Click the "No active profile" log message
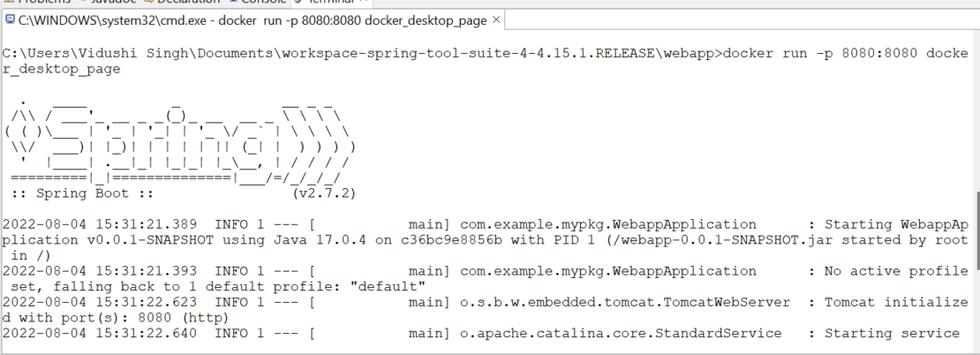Image resolution: width=980 pixels, height=355 pixels. [x=895, y=270]
